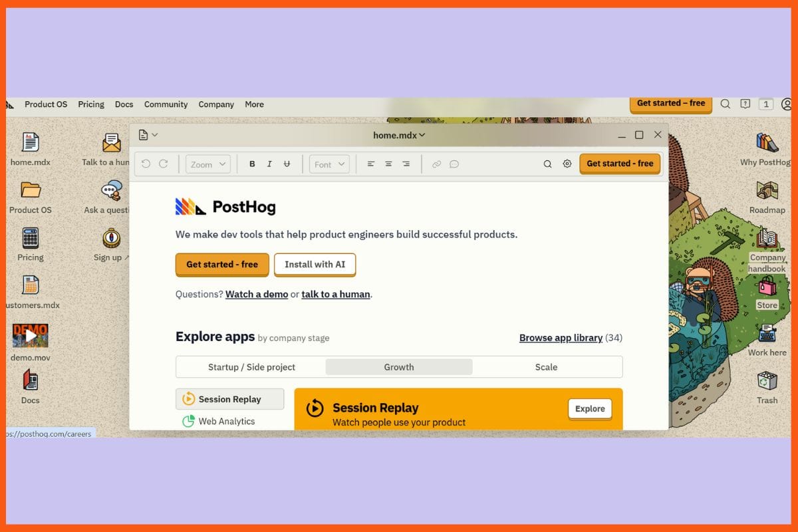Open the Docs menu item
Viewport: 798px width, 532px height.
(124, 104)
